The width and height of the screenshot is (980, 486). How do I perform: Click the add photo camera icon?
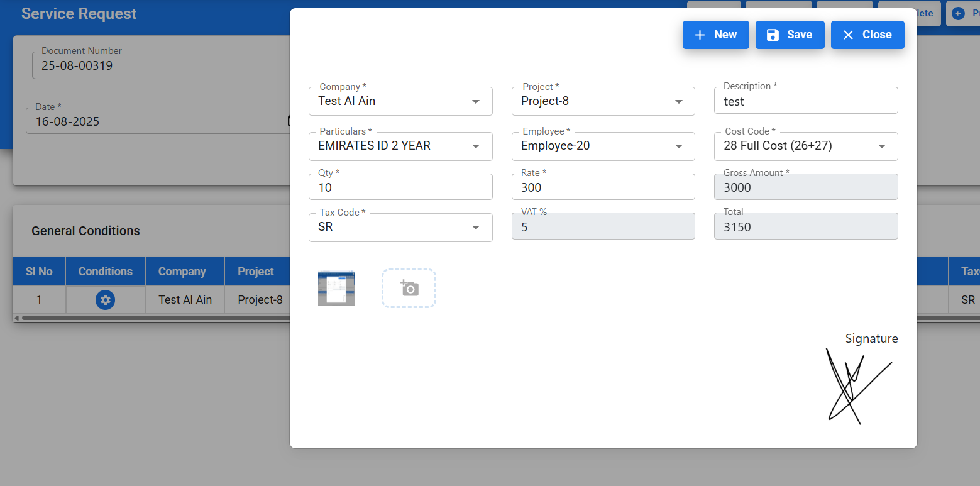pos(409,289)
